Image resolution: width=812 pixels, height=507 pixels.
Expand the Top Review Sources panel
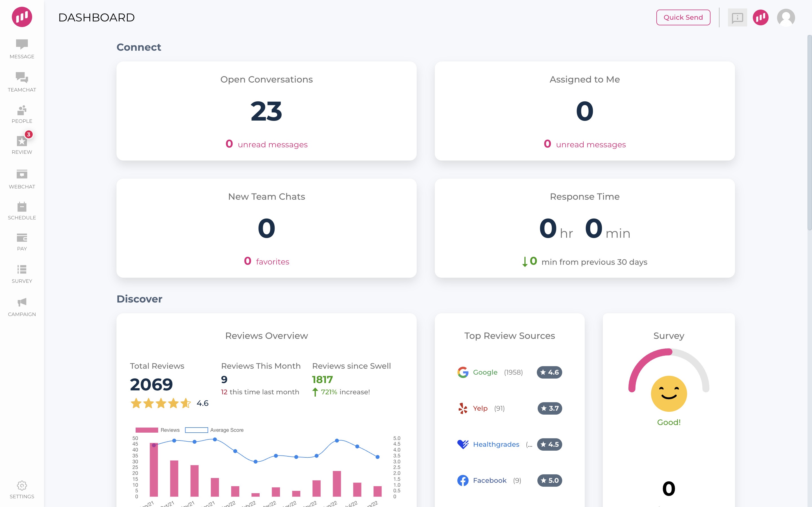pyautogui.click(x=509, y=335)
